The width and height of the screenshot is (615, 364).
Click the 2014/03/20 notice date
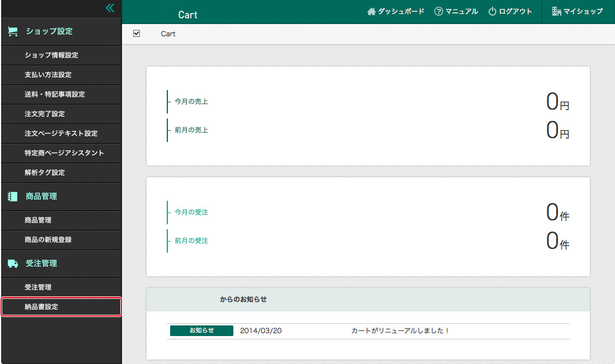(x=261, y=330)
